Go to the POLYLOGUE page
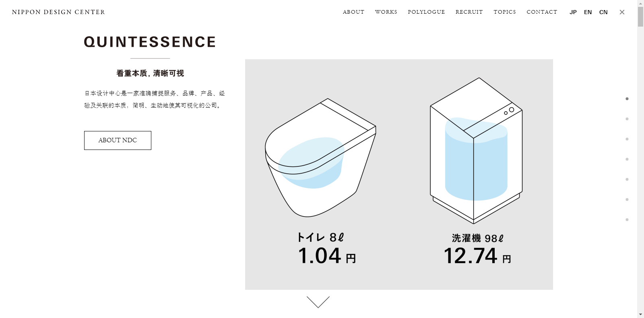 (426, 12)
